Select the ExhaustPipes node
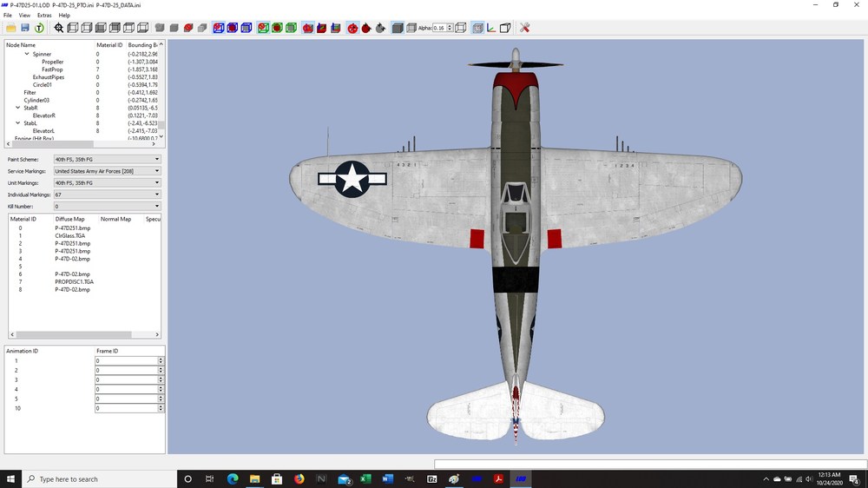 (x=48, y=77)
